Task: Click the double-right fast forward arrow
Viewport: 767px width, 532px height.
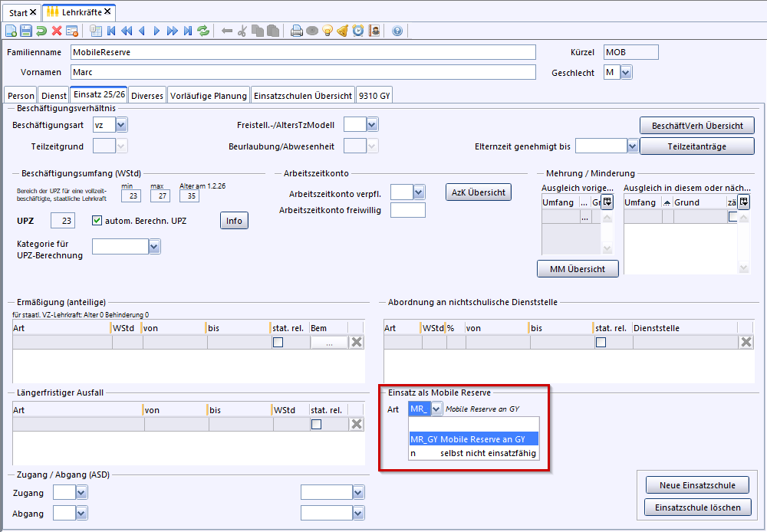Action: point(172,31)
